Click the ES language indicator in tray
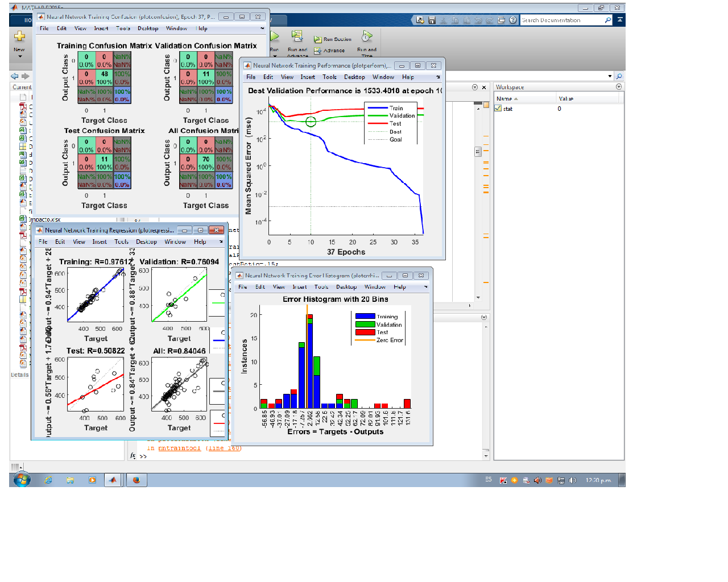The width and height of the screenshot is (728, 582). click(x=489, y=480)
